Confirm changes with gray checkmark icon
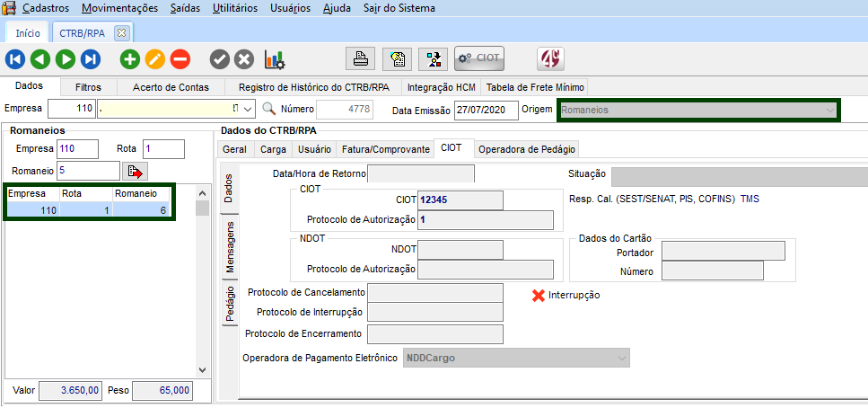This screenshot has width=868, height=408. 220,58
